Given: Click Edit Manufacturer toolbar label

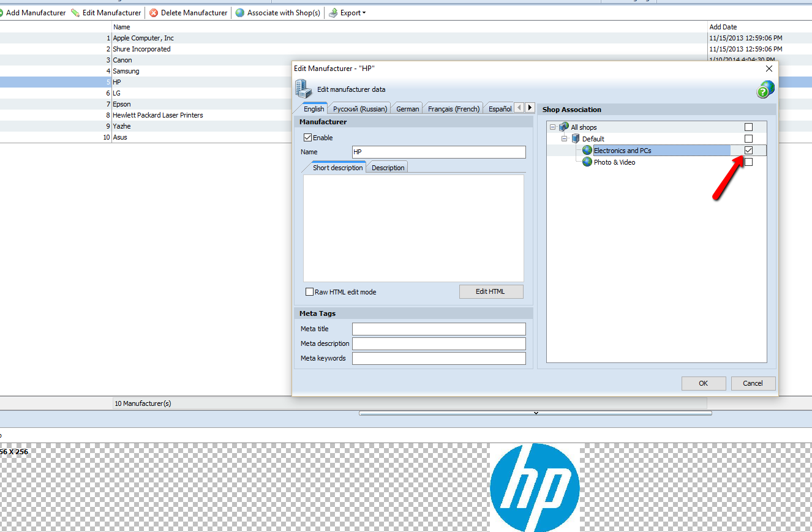Looking at the screenshot, I should 111,13.
